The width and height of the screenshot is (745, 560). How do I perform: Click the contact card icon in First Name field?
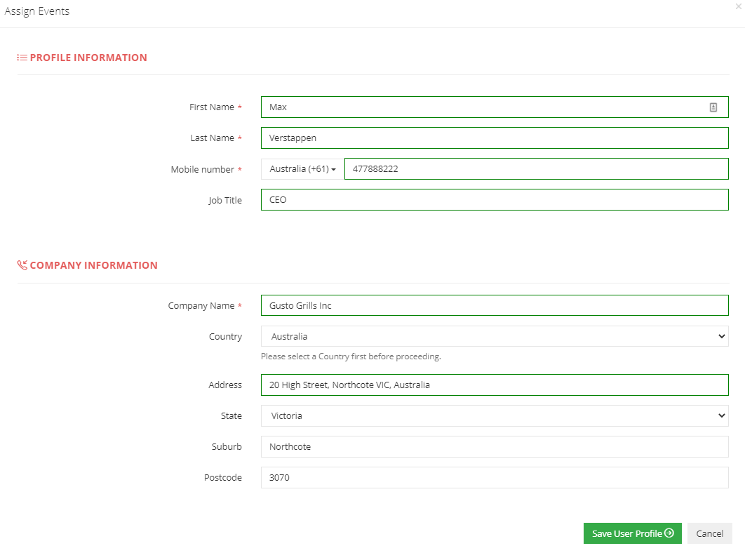coord(713,107)
